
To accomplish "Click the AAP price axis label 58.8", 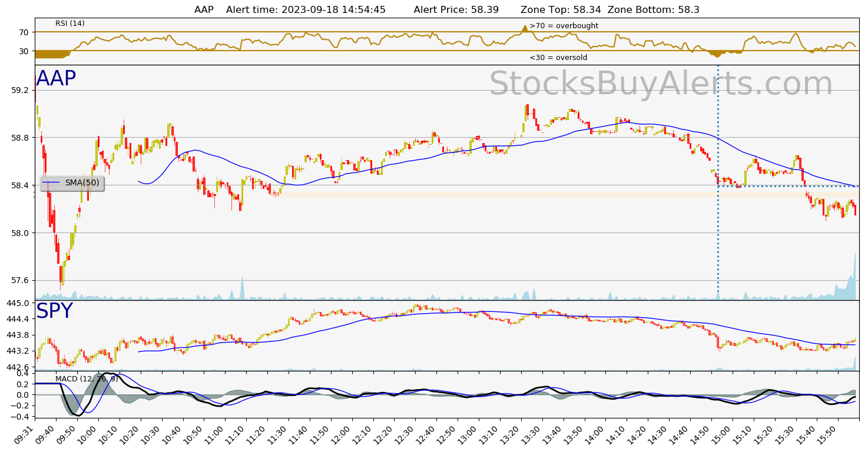I will [19, 138].
